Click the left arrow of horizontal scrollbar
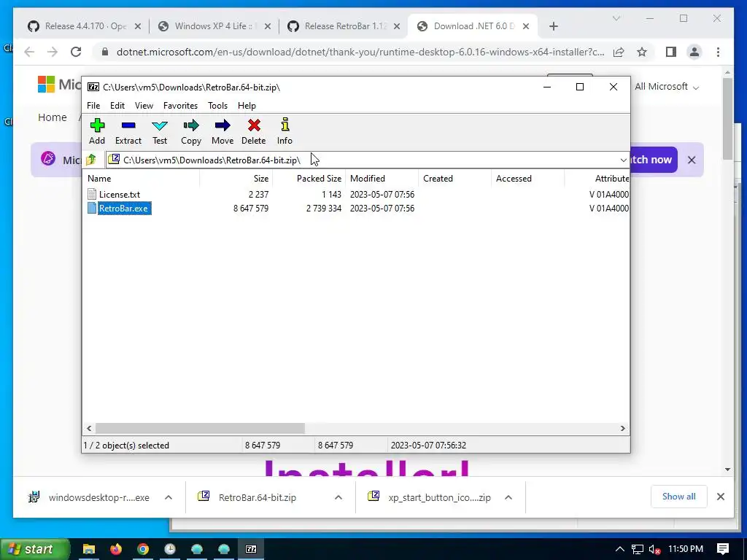The width and height of the screenshot is (747, 560). coord(89,429)
